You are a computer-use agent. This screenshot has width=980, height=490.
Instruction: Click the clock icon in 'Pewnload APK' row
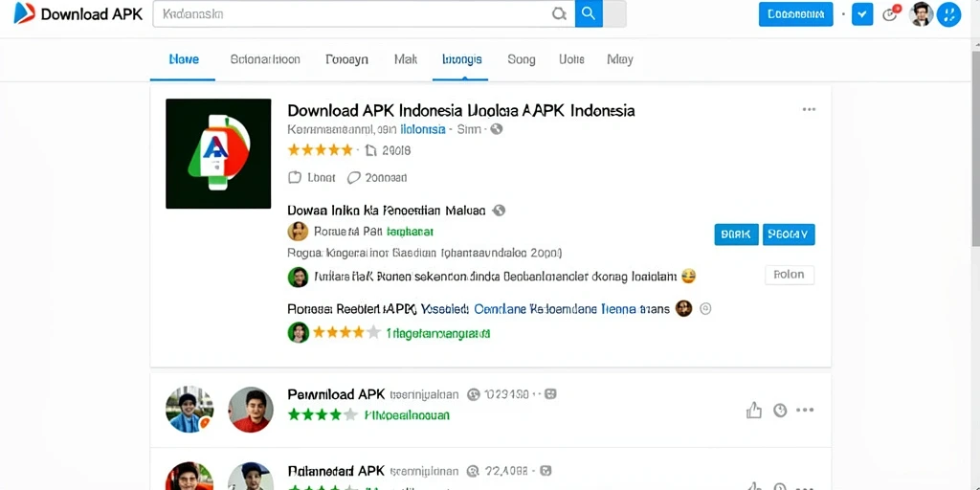click(x=780, y=410)
